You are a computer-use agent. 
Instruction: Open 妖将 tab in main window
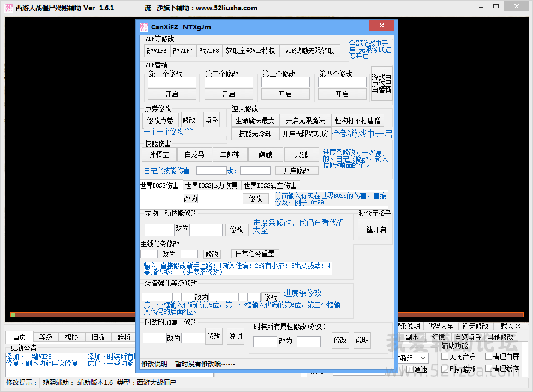(x=124, y=337)
